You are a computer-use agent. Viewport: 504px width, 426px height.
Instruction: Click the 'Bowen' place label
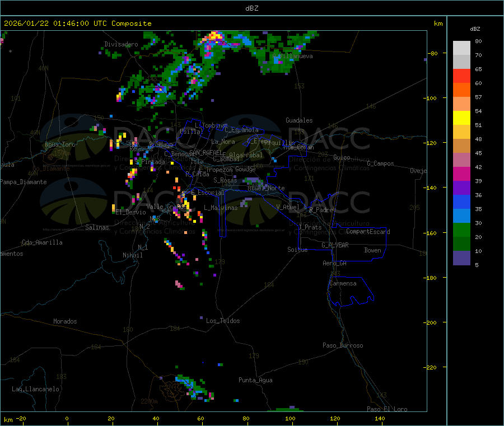point(372,250)
